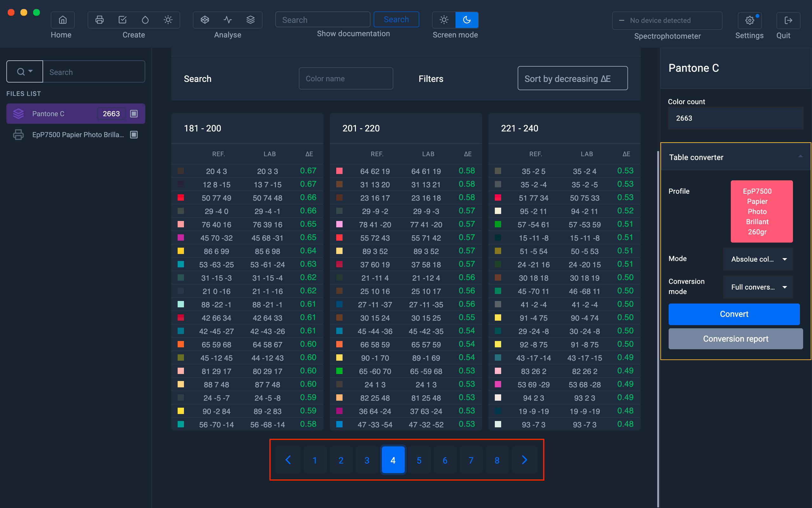This screenshot has height=508, width=812.
Task: Click LAB value 46 -68 11
Action: 585,291
